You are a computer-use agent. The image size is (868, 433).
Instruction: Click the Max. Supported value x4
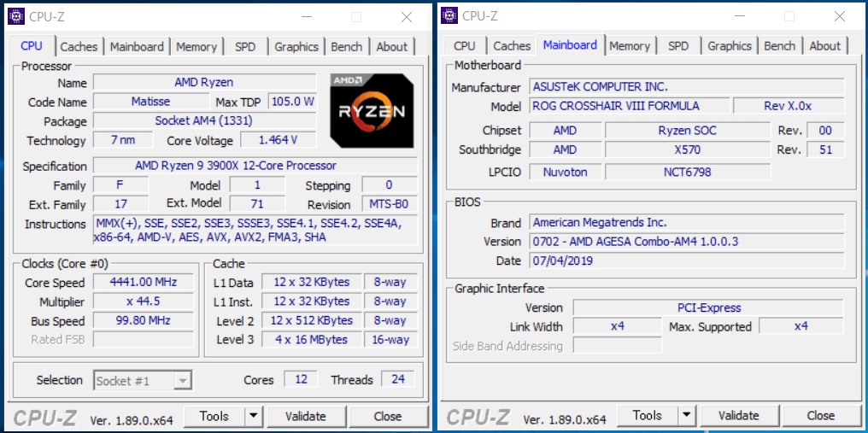click(x=801, y=326)
